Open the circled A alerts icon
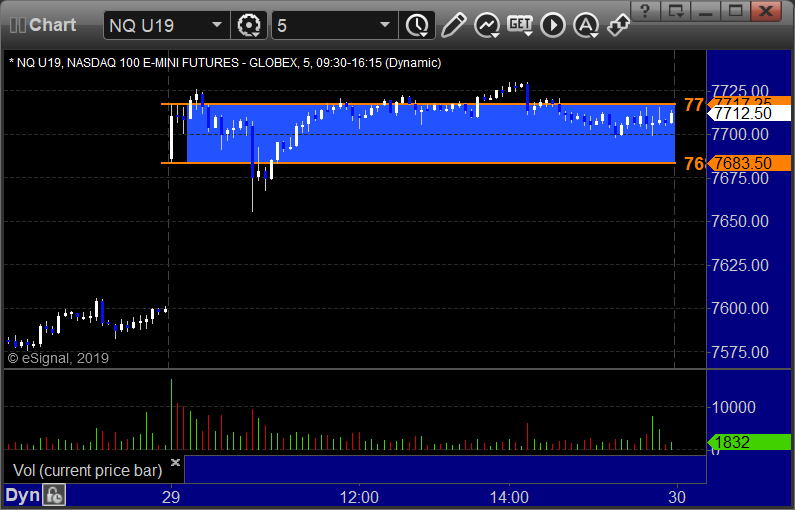Viewport: 795px width, 510px height. pyautogui.click(x=586, y=25)
